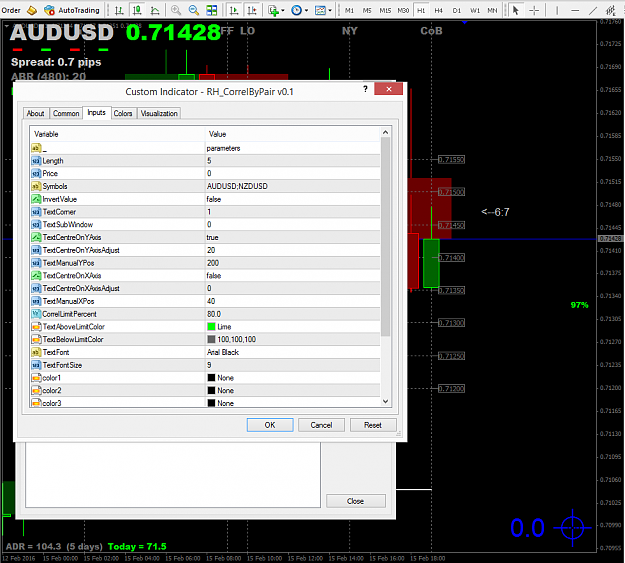Open the Periods clock icon

(x=297, y=10)
